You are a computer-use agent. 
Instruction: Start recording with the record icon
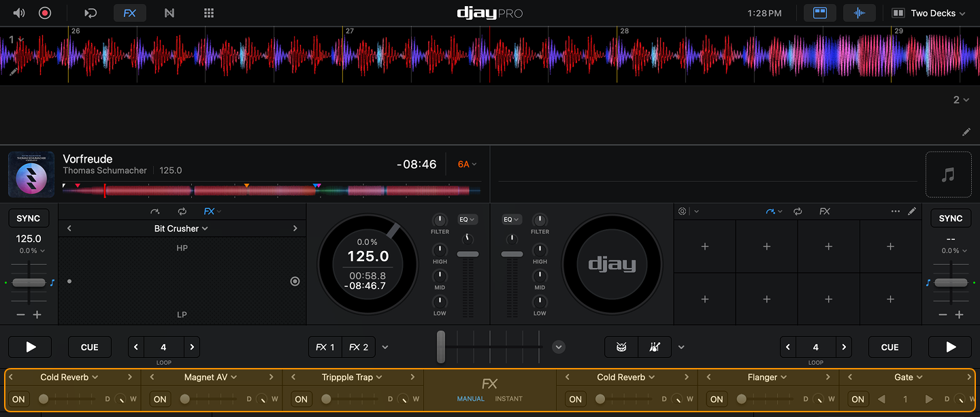click(x=44, y=12)
